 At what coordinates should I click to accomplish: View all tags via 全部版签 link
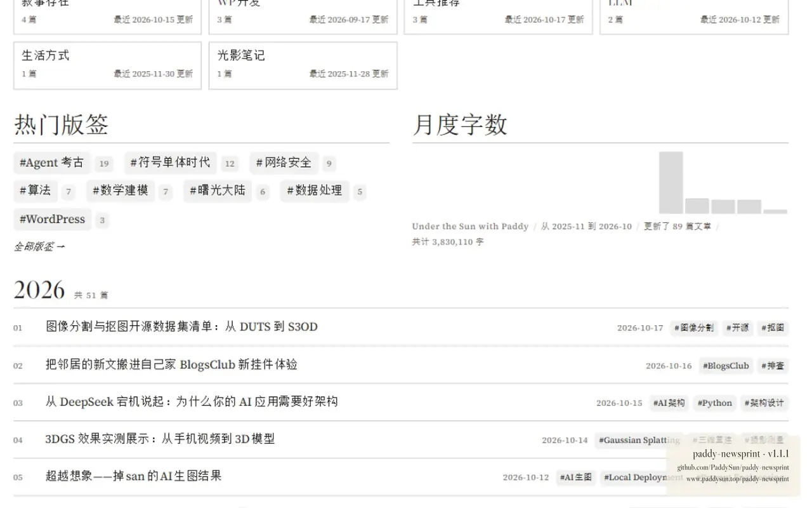pos(39,246)
